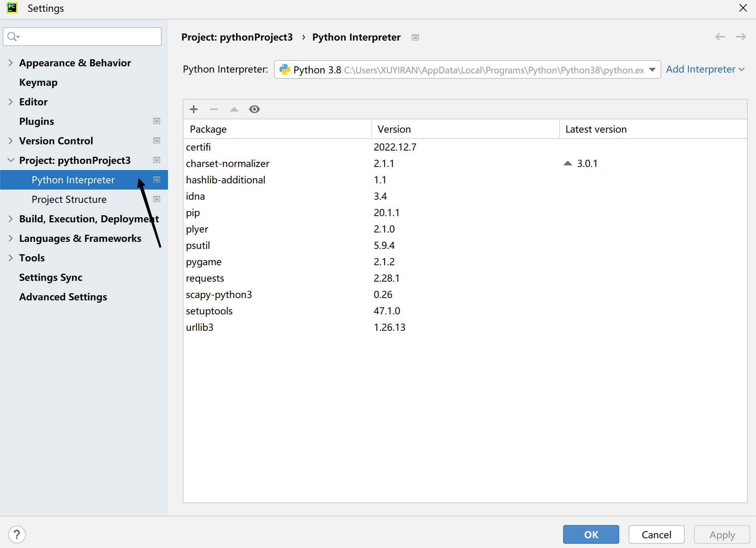Click the Uninstall package minus icon

214,109
